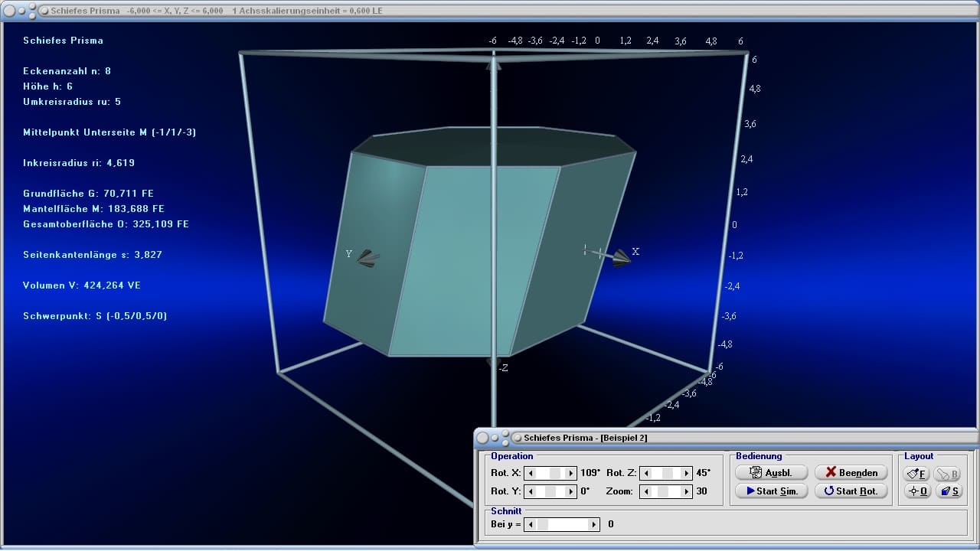Click the layout O crosshair button
Screen dimensions: 980x551
[x=917, y=491]
